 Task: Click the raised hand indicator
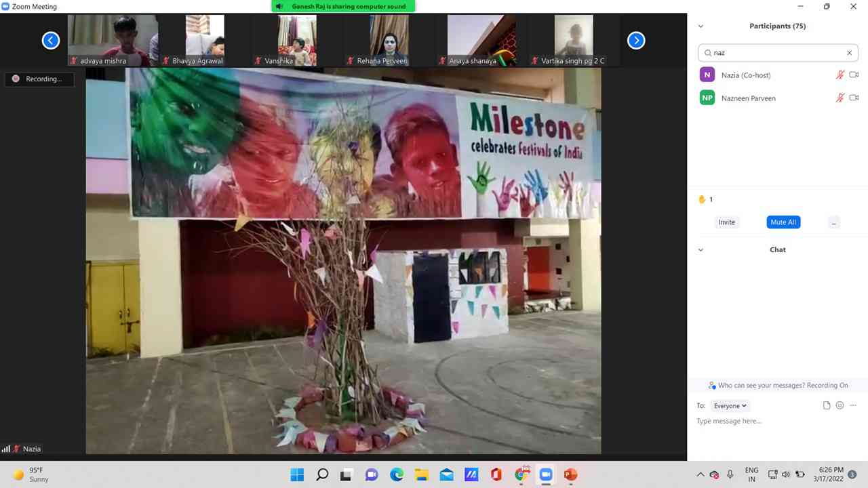702,199
